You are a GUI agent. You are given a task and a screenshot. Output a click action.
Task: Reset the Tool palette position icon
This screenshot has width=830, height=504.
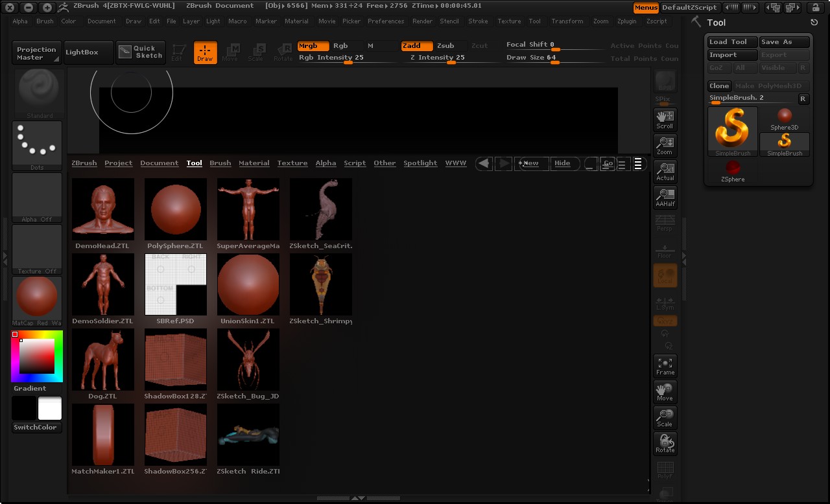point(814,23)
